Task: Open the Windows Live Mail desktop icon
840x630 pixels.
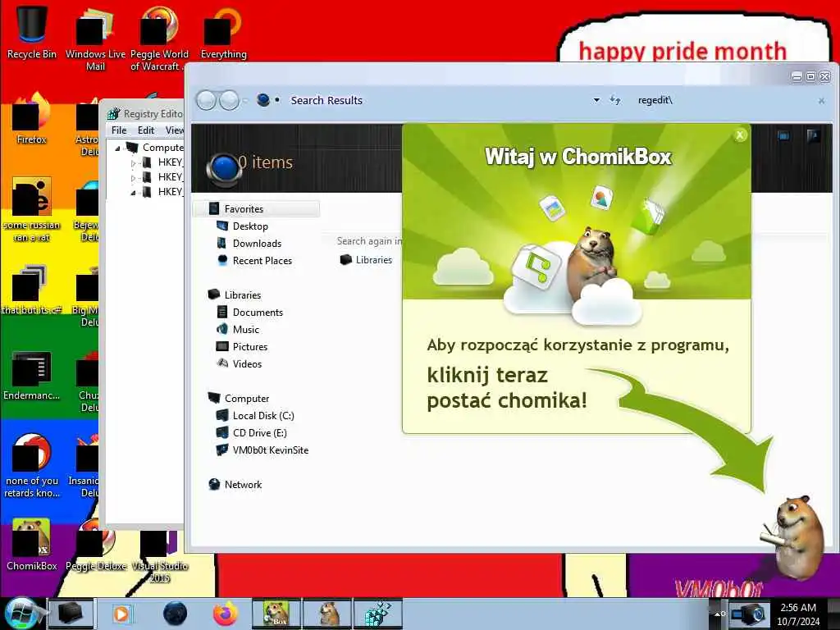Action: [x=95, y=38]
